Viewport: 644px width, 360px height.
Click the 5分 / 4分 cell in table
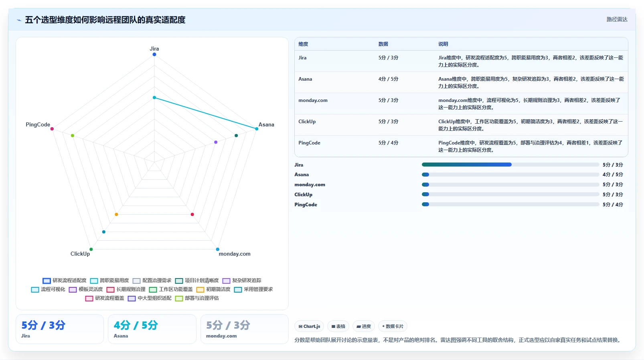pyautogui.click(x=388, y=143)
